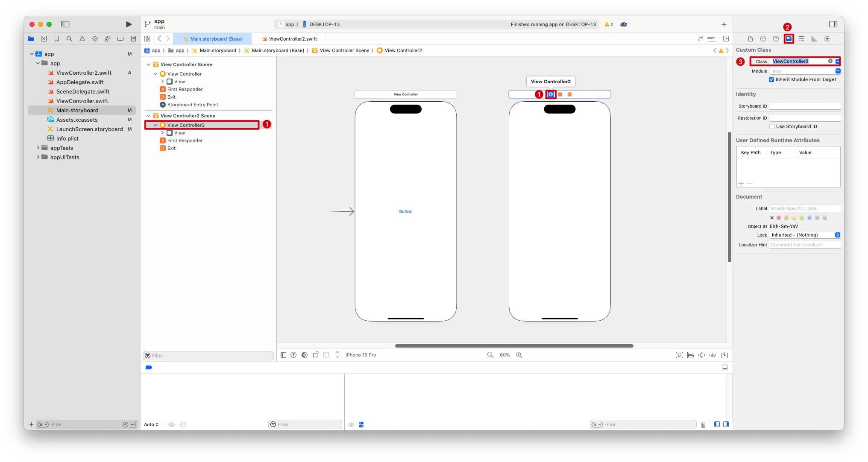Toggle Inherit Module From Target checkbox
This screenshot has width=868, height=462.
click(x=771, y=79)
